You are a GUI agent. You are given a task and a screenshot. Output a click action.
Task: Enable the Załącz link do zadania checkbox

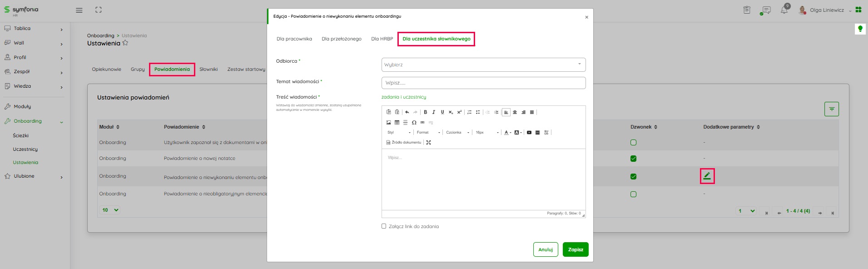[x=384, y=226]
